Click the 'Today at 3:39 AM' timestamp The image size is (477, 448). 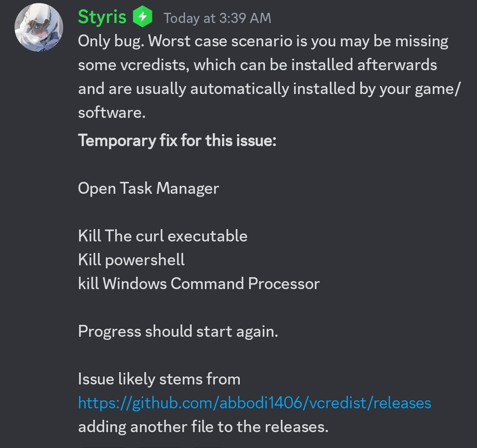point(217,18)
